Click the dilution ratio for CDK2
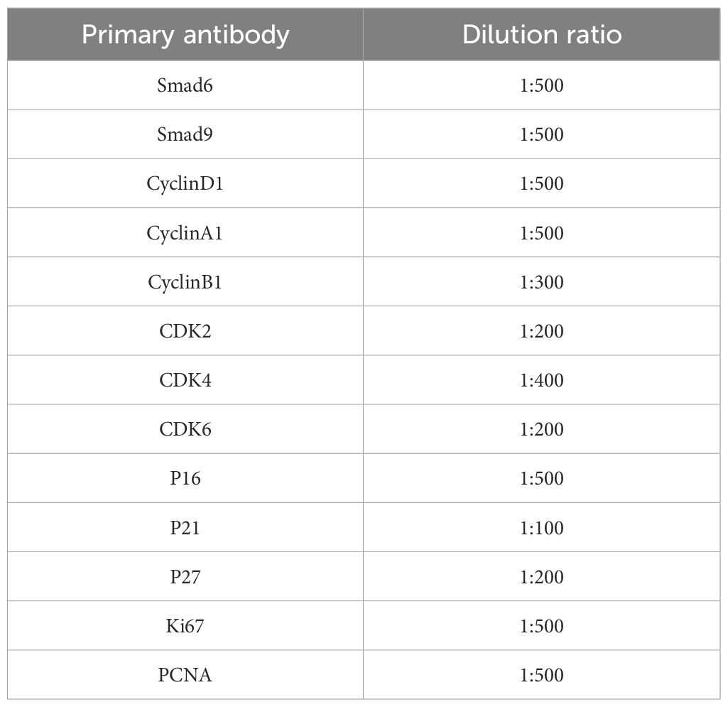The image size is (728, 707). click(x=541, y=331)
